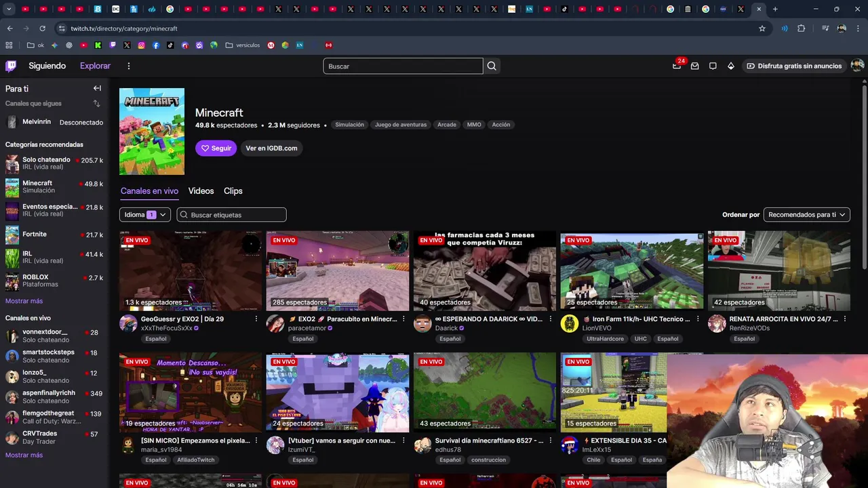Open Fortnite in recommended categories

[54, 235]
